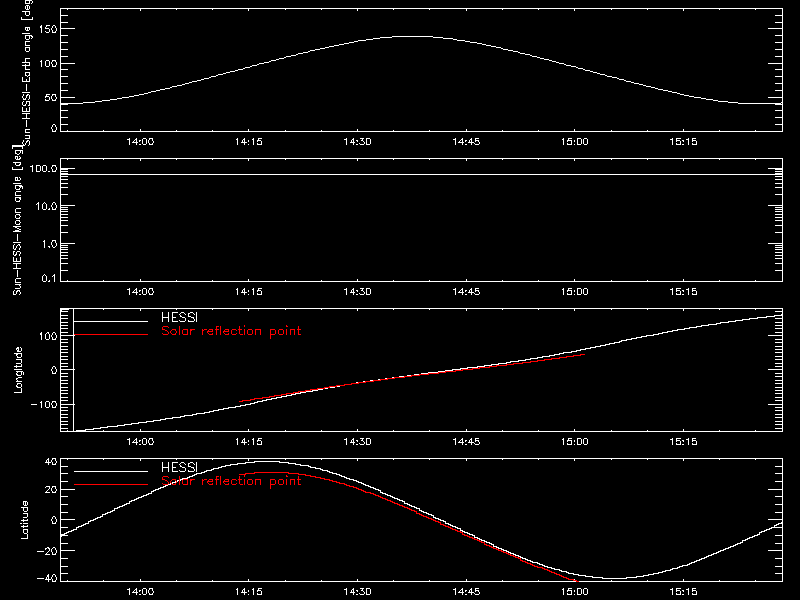Click 15:00 time label under Latitude plot

(574, 592)
